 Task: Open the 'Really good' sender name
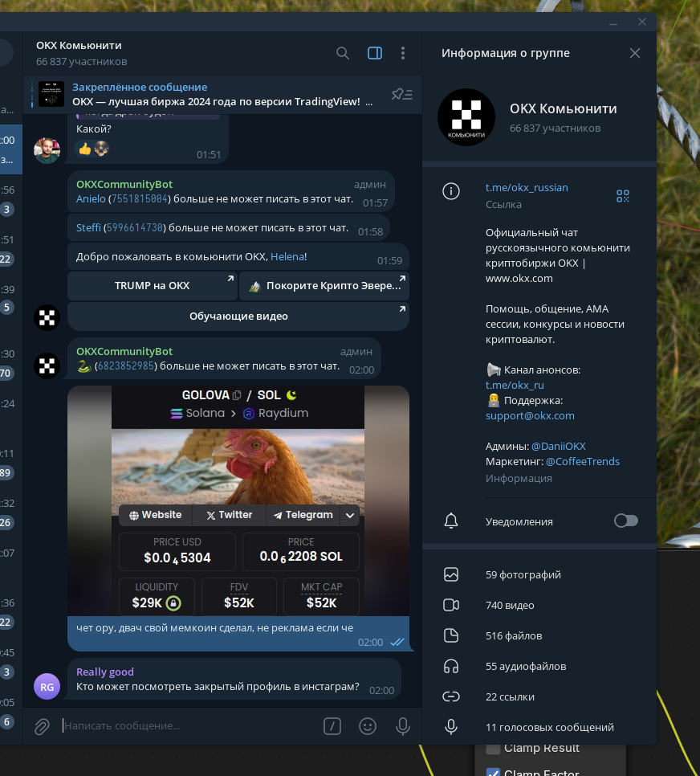(x=105, y=672)
